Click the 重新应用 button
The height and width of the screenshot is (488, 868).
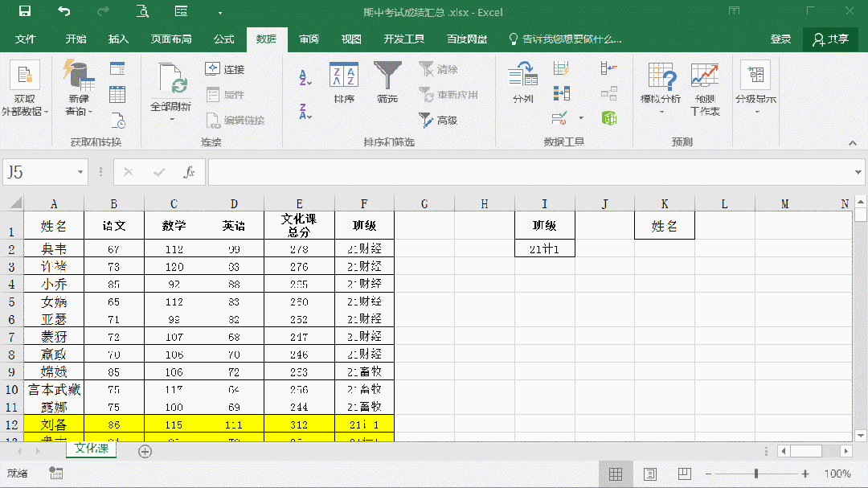pos(448,96)
